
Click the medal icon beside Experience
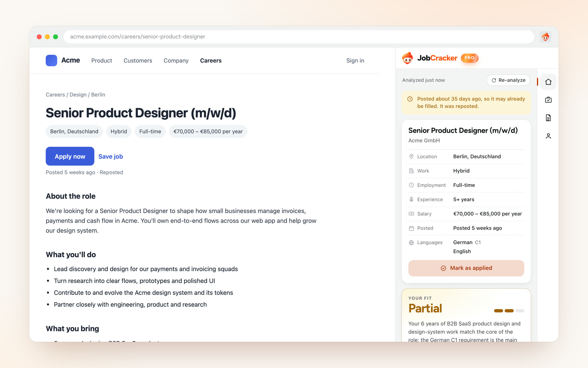coord(411,199)
